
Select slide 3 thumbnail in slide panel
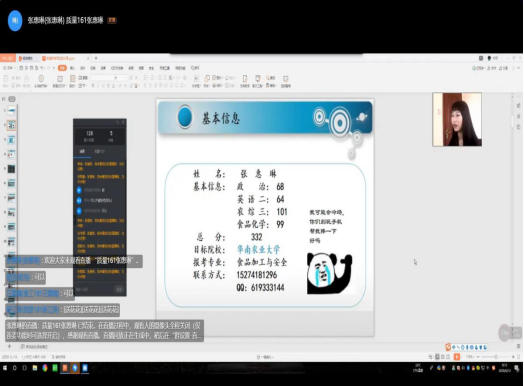pyautogui.click(x=11, y=140)
